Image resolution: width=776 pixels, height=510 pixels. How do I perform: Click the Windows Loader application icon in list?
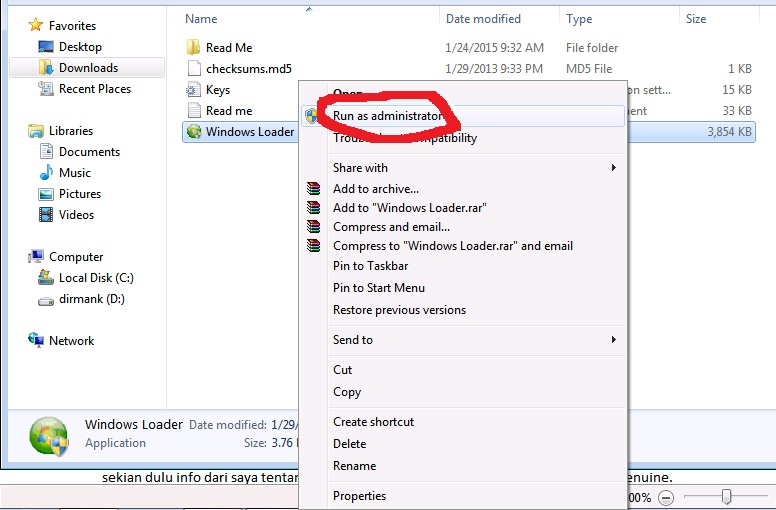click(x=194, y=131)
